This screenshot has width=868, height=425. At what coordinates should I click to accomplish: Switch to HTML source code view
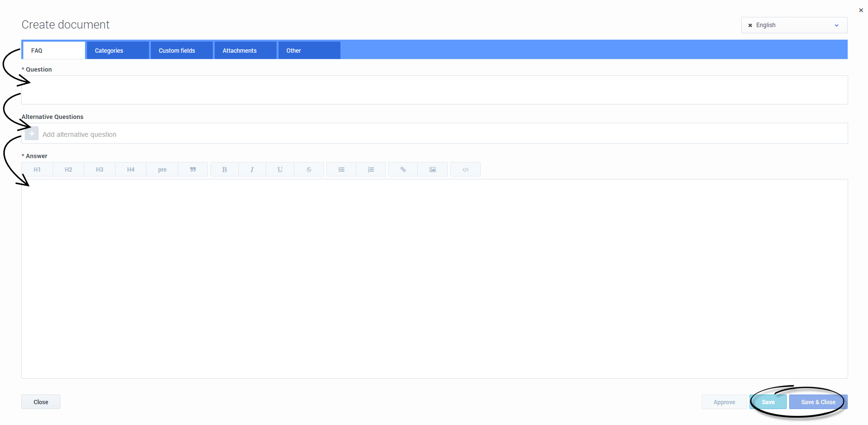coord(465,170)
